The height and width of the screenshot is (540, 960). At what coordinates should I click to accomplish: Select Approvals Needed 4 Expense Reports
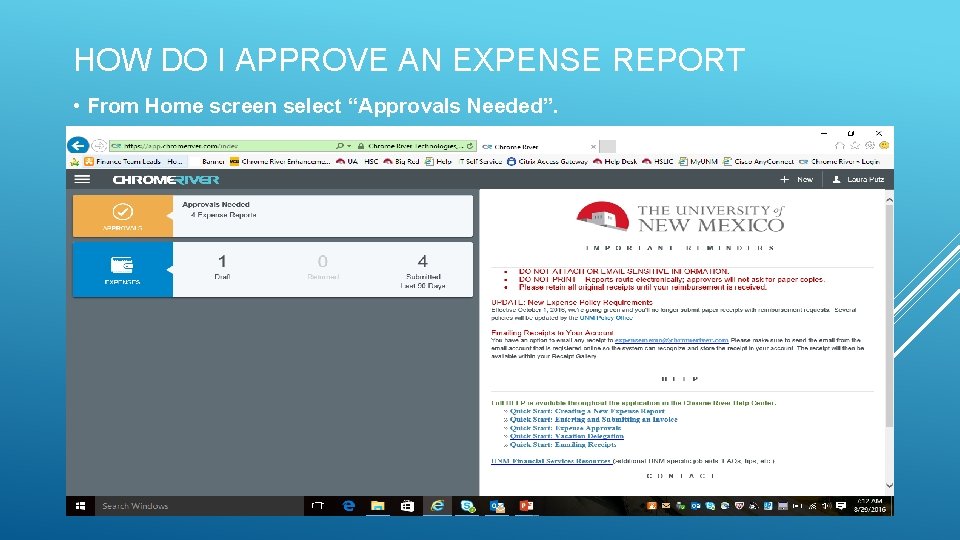coord(323,216)
